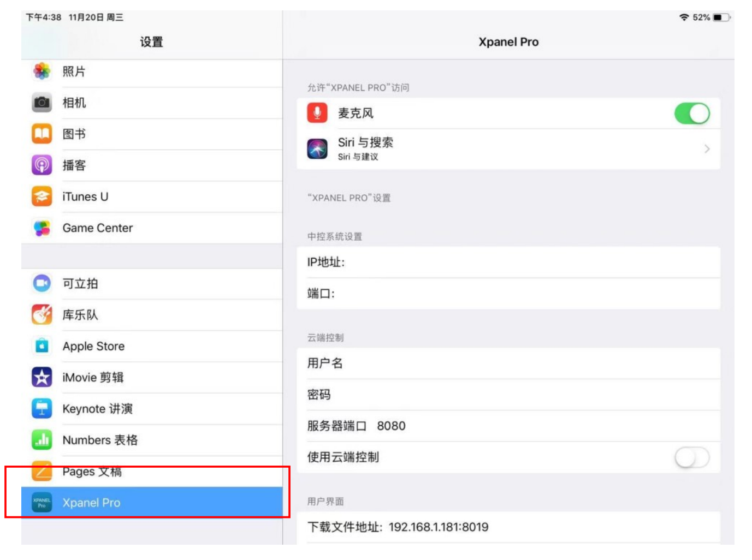Edit the server port 8080 field
This screenshot has height=560, width=752.
(392, 426)
